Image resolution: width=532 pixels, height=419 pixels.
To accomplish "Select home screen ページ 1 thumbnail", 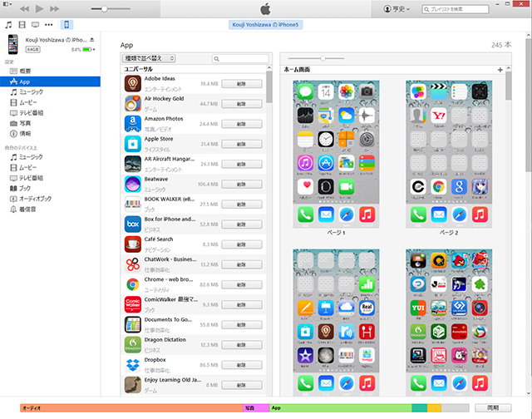I will pyautogui.click(x=336, y=155).
